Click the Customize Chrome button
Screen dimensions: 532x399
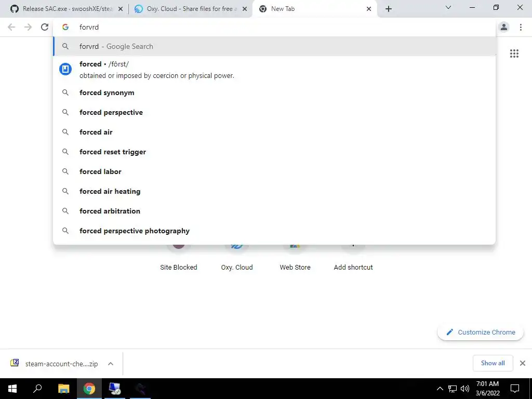[x=481, y=332]
